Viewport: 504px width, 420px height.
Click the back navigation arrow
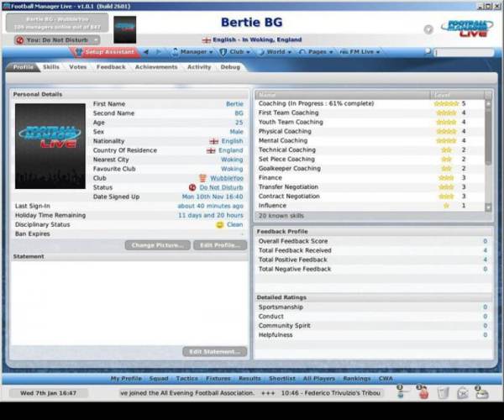tap(146, 52)
